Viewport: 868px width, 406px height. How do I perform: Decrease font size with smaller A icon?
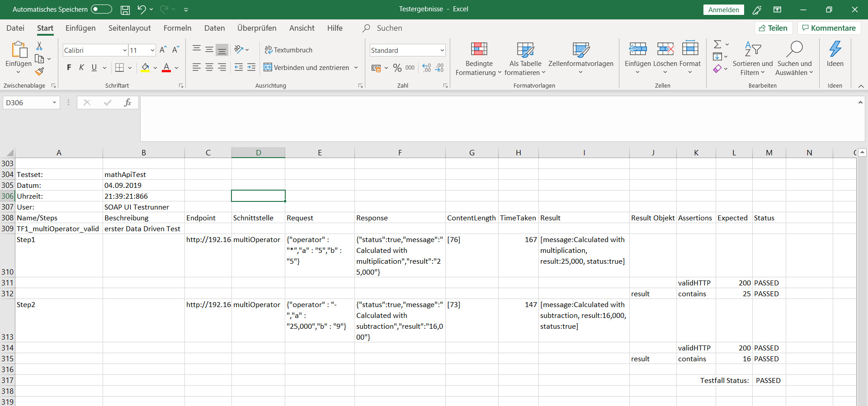coord(176,50)
